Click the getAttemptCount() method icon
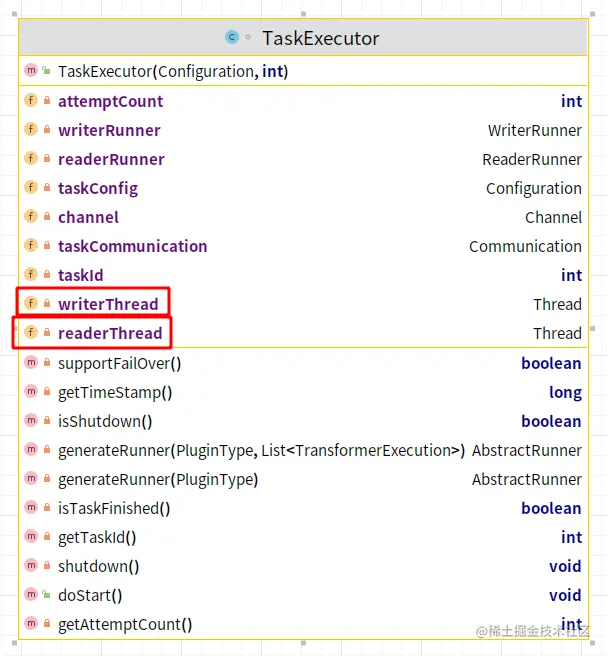The image size is (608, 656). (31, 623)
